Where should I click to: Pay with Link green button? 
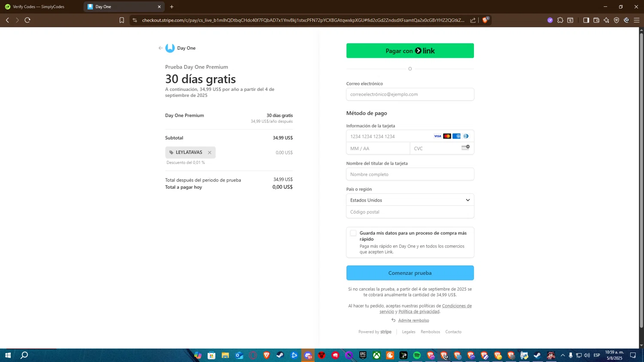click(410, 51)
